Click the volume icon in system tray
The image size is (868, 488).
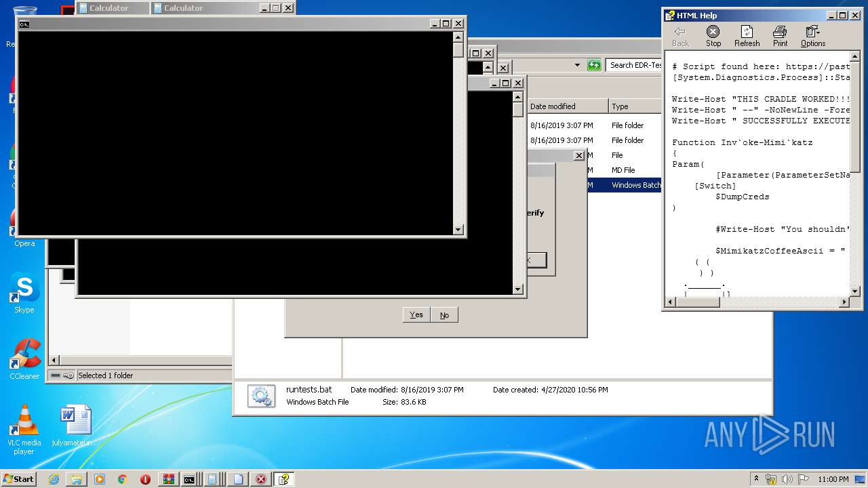[787, 479]
